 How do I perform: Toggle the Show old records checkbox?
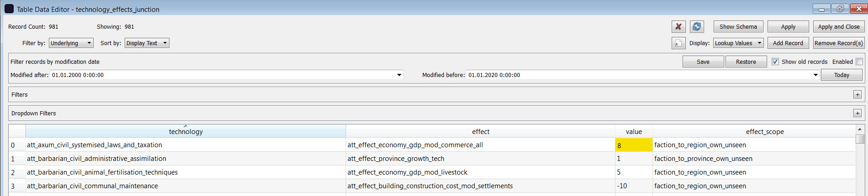coord(775,62)
